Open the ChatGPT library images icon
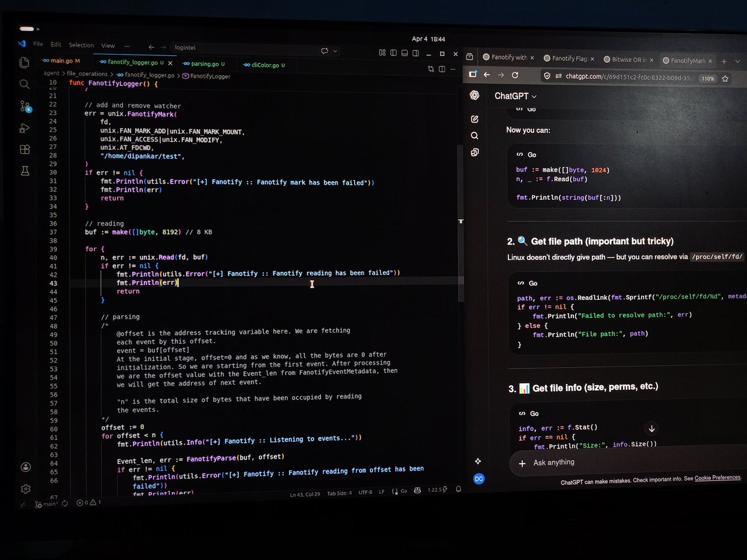Viewport: 747px width, 560px height. [475, 152]
